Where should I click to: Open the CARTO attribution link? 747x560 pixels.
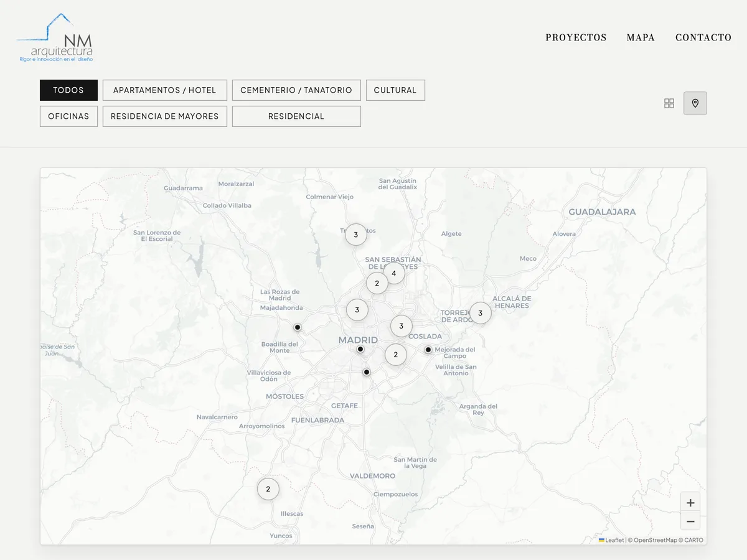point(693,540)
